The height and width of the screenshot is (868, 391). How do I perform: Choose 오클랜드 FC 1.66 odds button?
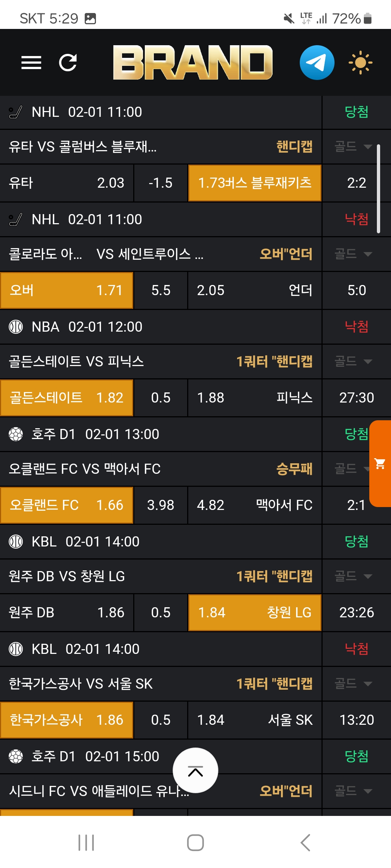click(67, 505)
